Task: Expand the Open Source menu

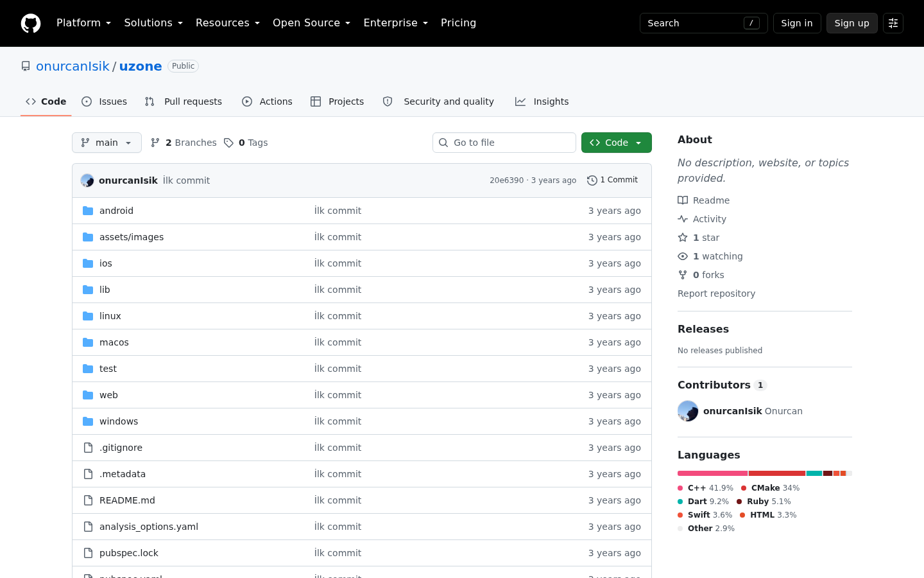Action: pyautogui.click(x=311, y=23)
